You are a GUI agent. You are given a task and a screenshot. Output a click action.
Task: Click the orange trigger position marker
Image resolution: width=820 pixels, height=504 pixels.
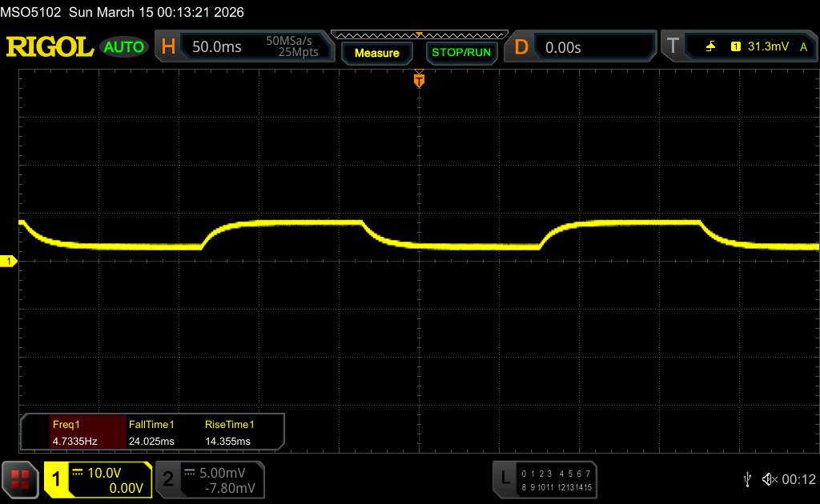tap(419, 79)
